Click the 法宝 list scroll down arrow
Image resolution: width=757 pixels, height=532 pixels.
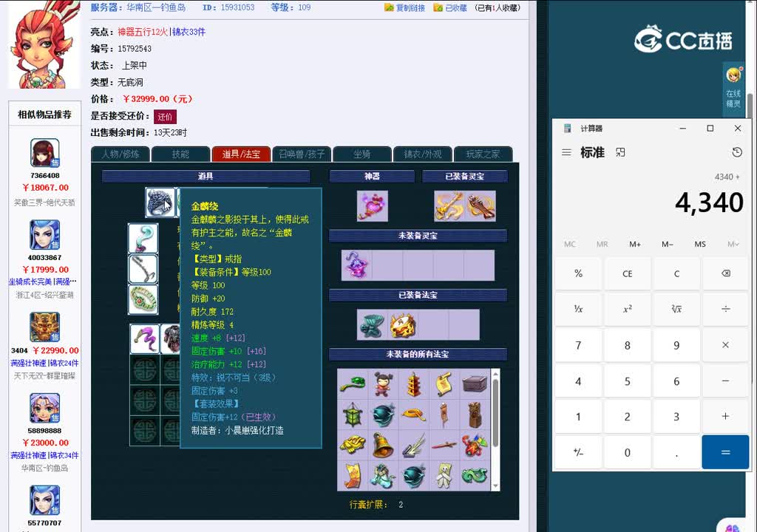click(495, 486)
